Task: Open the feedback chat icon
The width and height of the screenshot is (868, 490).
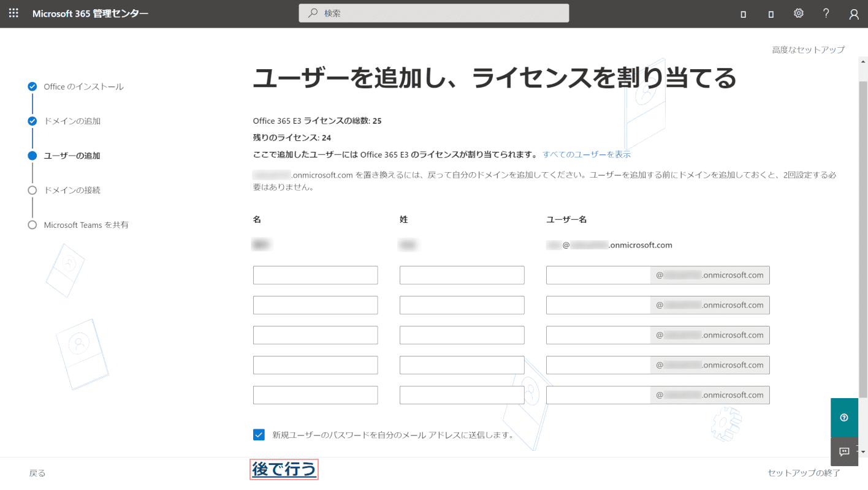Action: click(844, 452)
